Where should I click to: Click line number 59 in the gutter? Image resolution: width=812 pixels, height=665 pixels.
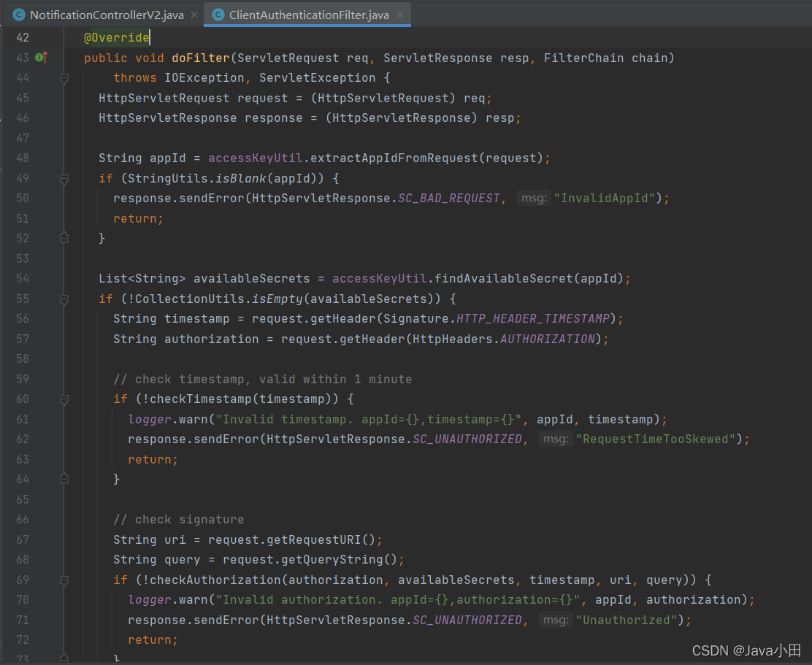point(23,380)
